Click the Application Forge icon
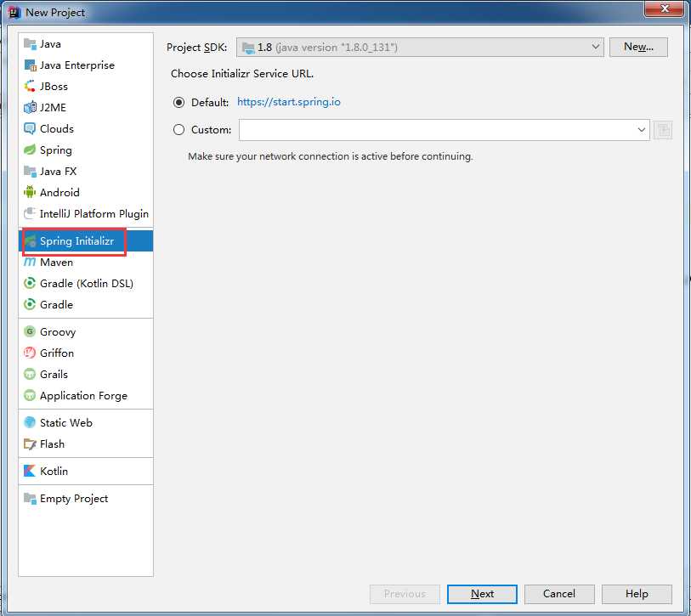The image size is (691, 616). [x=30, y=395]
